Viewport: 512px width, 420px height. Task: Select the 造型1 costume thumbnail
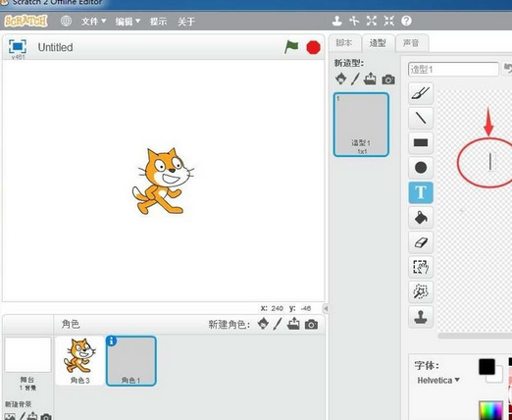click(361, 125)
